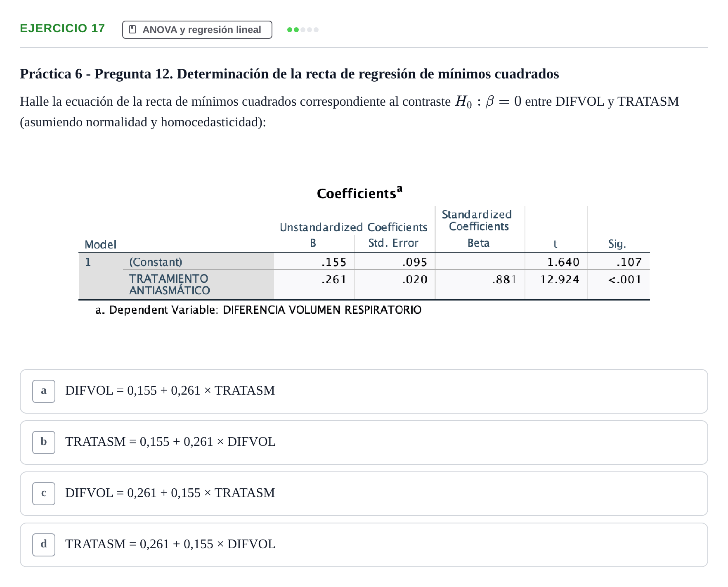Click the Coefficients table title
The image size is (728, 587).
[359, 193]
